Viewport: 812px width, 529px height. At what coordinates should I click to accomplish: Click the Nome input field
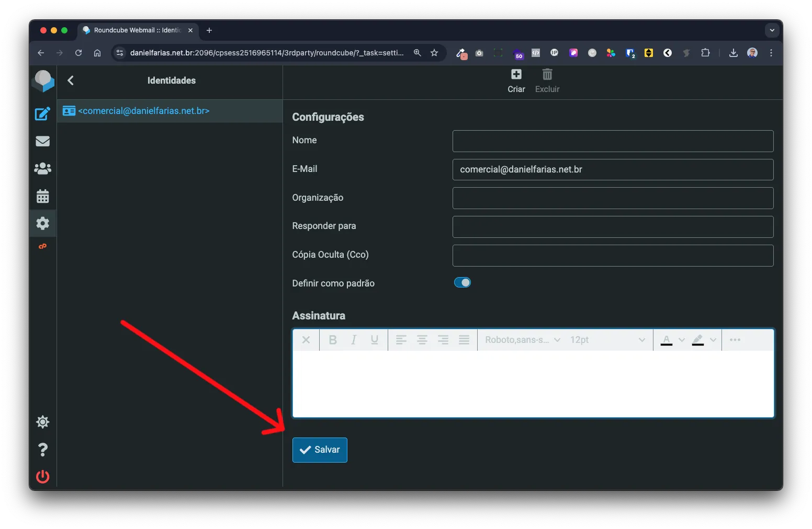(x=613, y=141)
